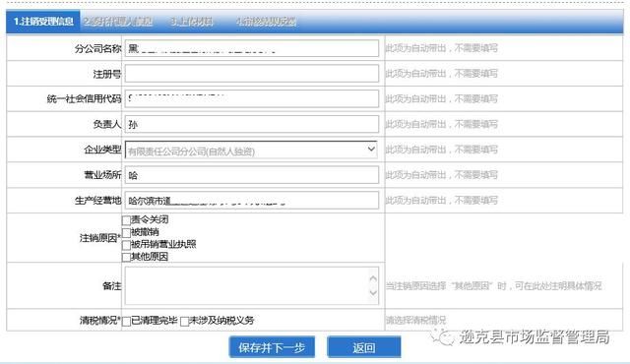
Task: Switch to step 3 上传材料 tab
Action: [191, 22]
